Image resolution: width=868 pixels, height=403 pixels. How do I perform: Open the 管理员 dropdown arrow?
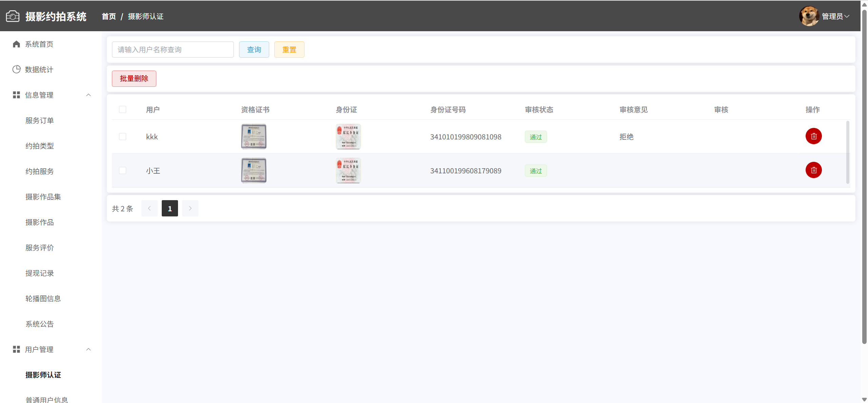pos(847,16)
